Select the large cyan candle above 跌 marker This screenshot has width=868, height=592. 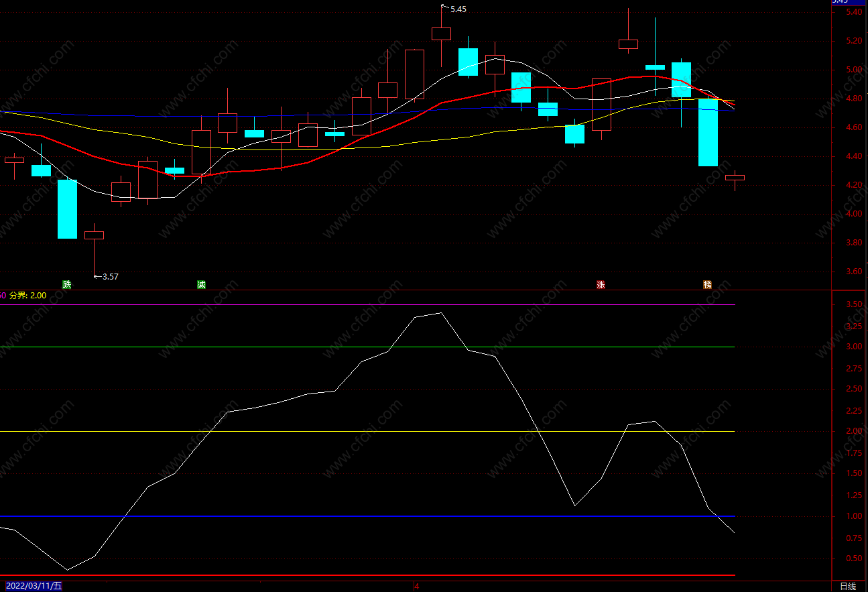pyautogui.click(x=67, y=209)
